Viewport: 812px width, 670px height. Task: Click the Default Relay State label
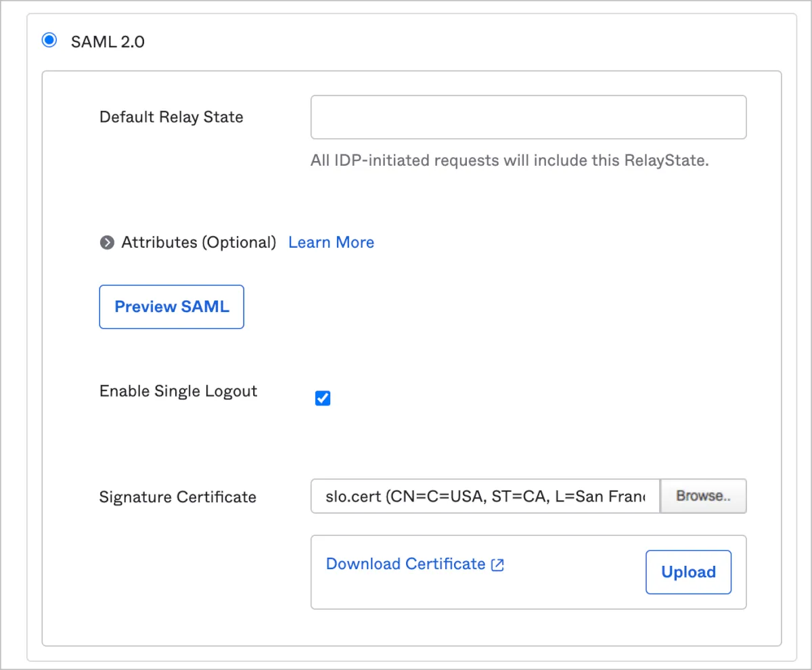coord(171,117)
